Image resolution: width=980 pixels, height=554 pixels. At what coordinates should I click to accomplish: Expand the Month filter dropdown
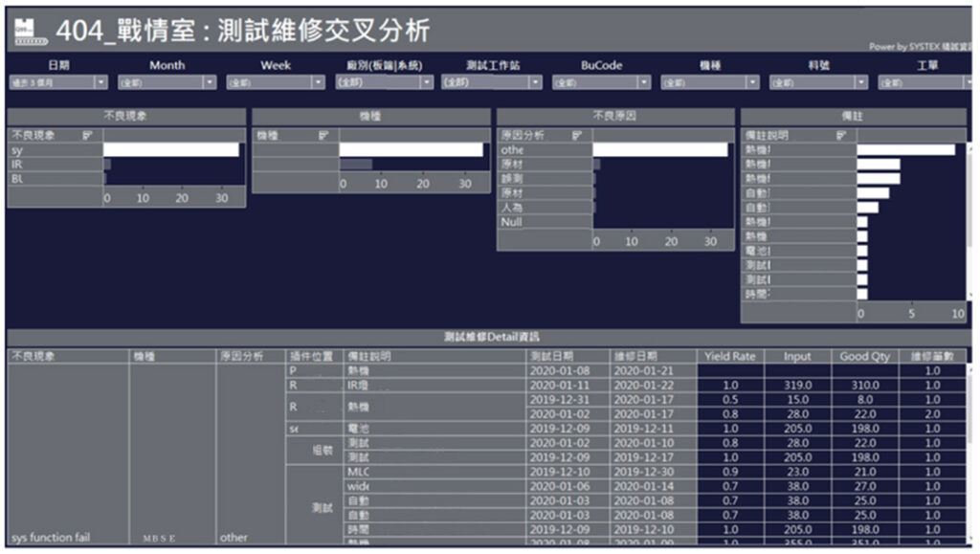click(209, 83)
